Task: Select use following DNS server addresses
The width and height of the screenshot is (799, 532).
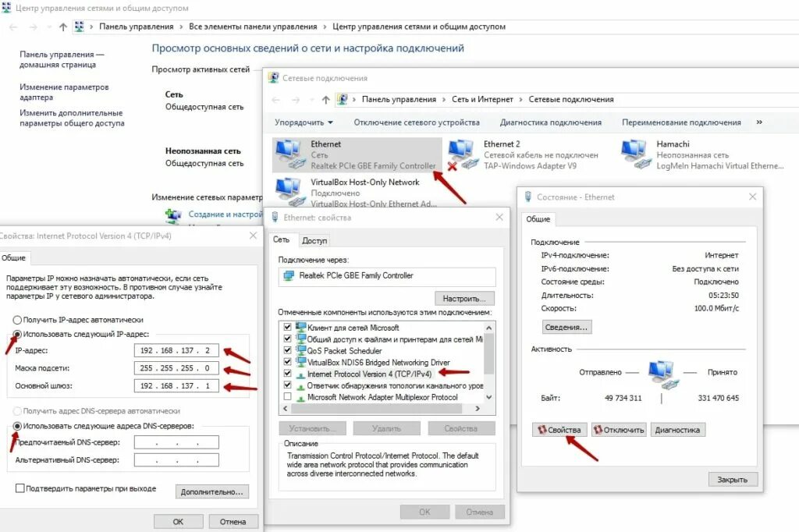Action: [x=17, y=426]
